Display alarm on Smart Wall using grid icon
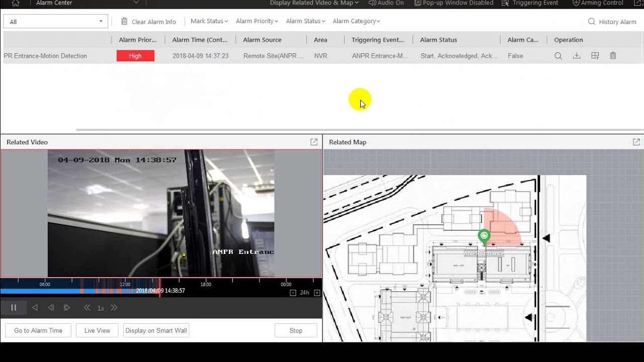Image resolution: width=644 pixels, height=362 pixels. tap(595, 56)
